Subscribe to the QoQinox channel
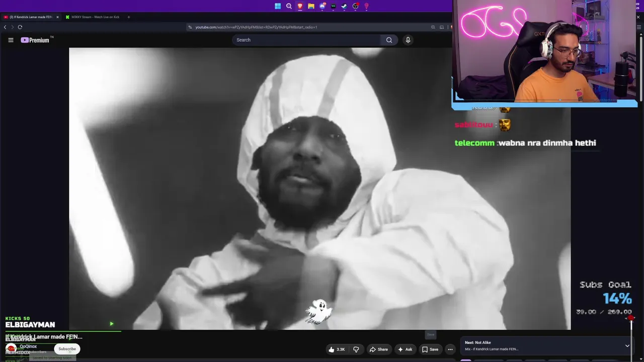644x362 pixels. [67, 349]
